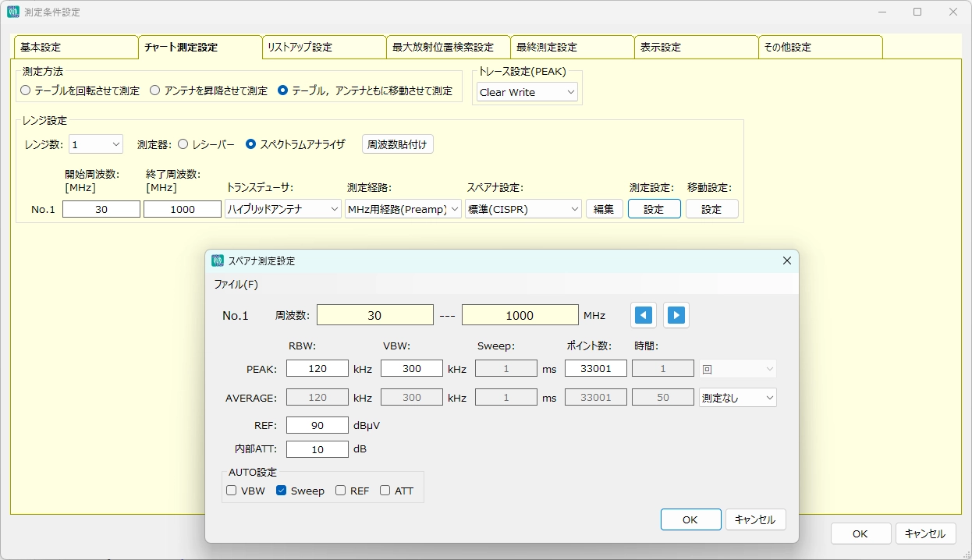Screen dimensions: 972x560
Task: Open the ハイブリッドアンテナ transducer dropdown
Action: [283, 209]
